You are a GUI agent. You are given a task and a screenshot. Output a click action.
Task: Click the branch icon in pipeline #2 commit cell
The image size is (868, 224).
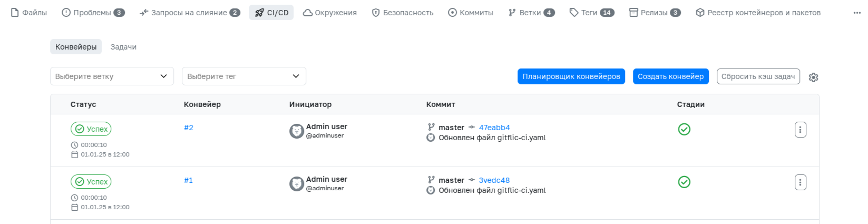tap(431, 127)
